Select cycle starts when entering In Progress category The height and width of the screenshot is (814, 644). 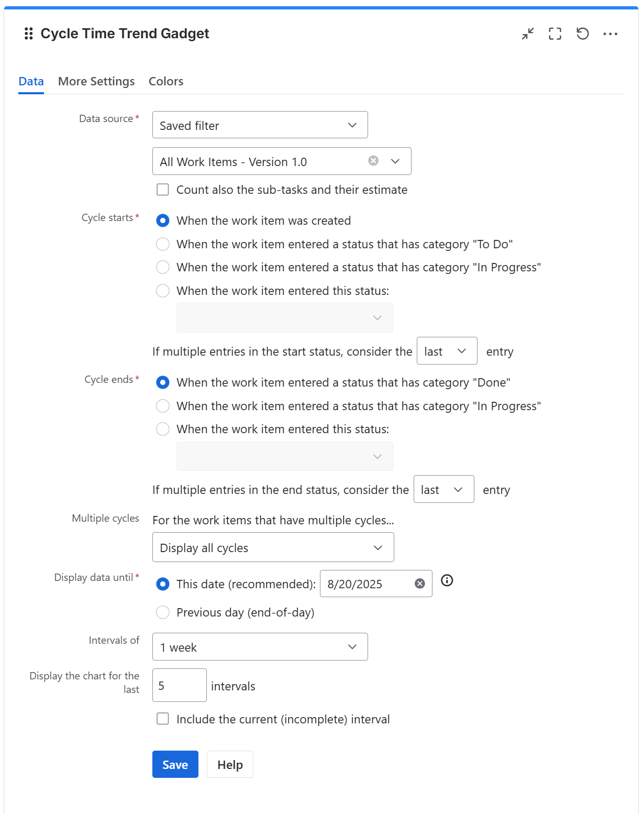[x=163, y=267]
